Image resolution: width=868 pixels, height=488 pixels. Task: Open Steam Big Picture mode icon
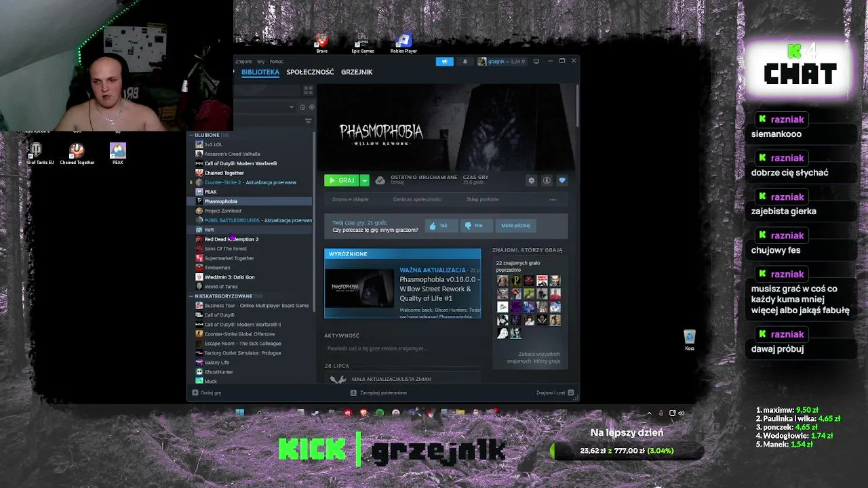(x=536, y=62)
